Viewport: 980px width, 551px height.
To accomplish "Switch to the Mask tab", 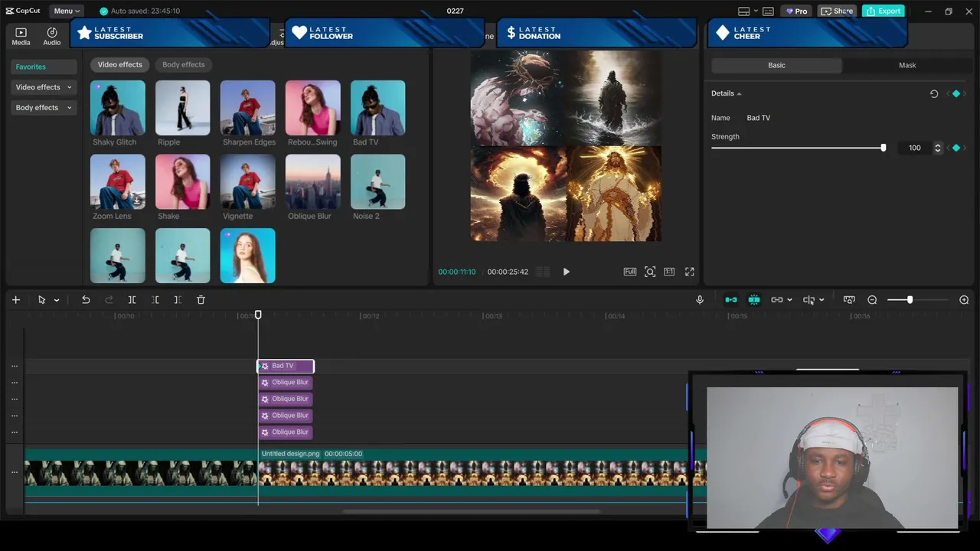I will (907, 65).
